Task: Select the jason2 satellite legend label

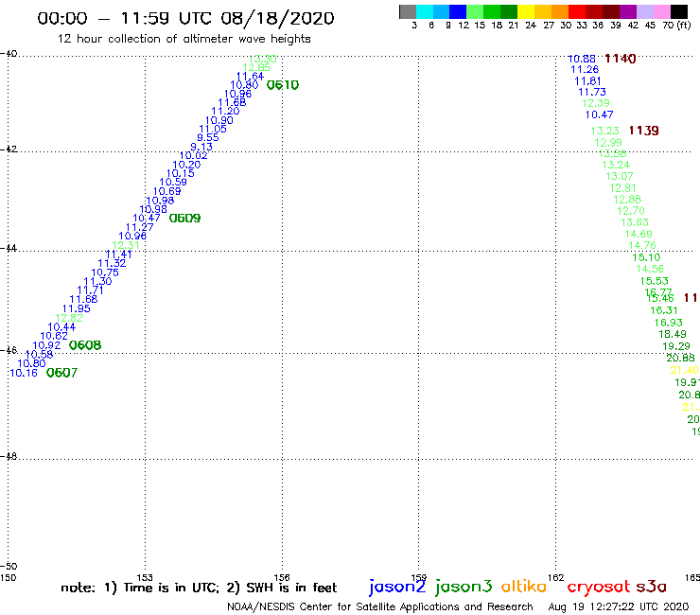Action: pos(397,587)
